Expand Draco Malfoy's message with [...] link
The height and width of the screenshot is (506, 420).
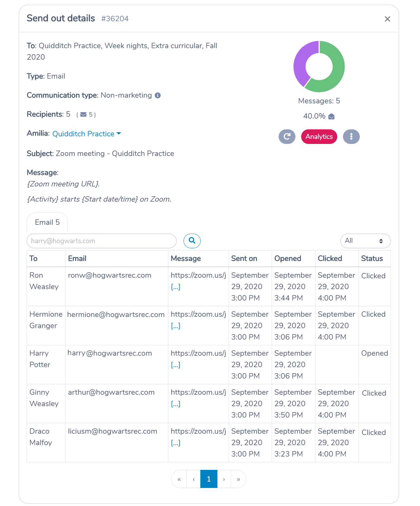(176, 443)
